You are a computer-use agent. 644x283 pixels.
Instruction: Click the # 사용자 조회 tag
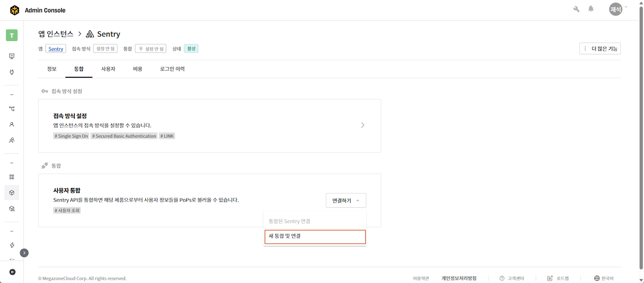click(x=67, y=211)
